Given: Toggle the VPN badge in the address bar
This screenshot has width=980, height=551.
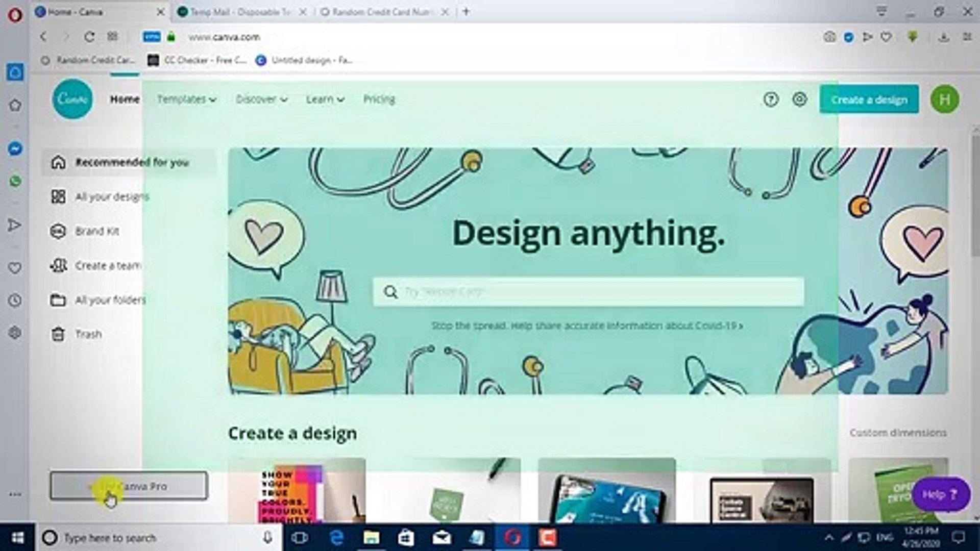Looking at the screenshot, I should (151, 37).
